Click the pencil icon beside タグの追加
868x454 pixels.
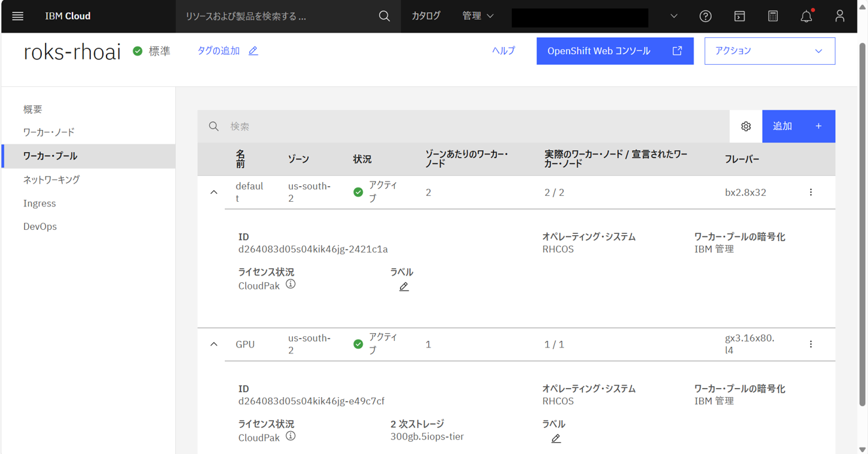(253, 51)
